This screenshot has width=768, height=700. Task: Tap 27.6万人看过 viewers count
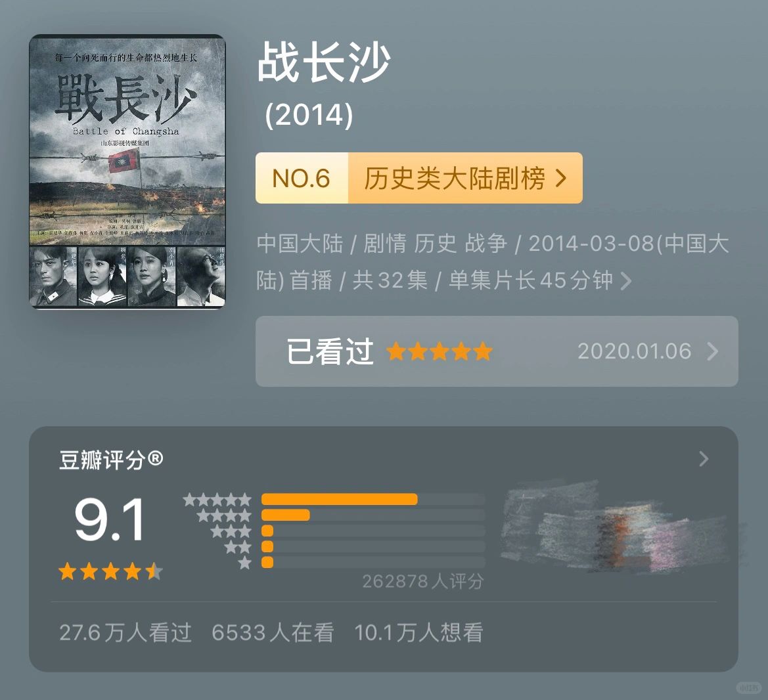(125, 632)
